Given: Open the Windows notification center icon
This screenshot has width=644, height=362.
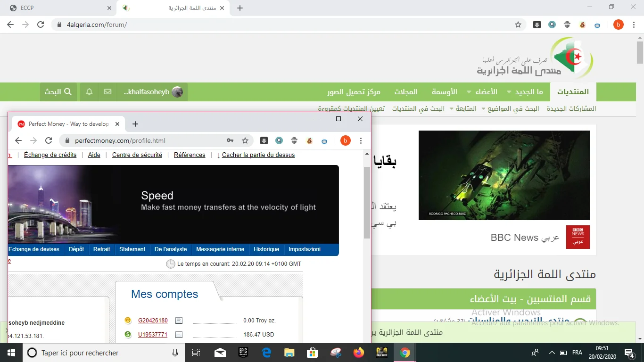Looking at the screenshot, I should pyautogui.click(x=629, y=353).
